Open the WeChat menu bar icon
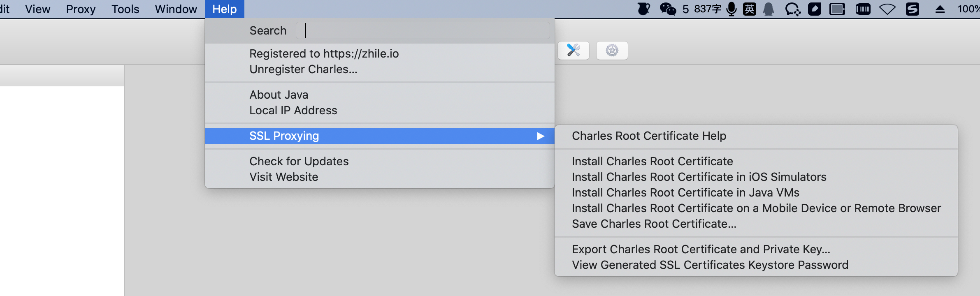Image resolution: width=980 pixels, height=296 pixels. 668,9
